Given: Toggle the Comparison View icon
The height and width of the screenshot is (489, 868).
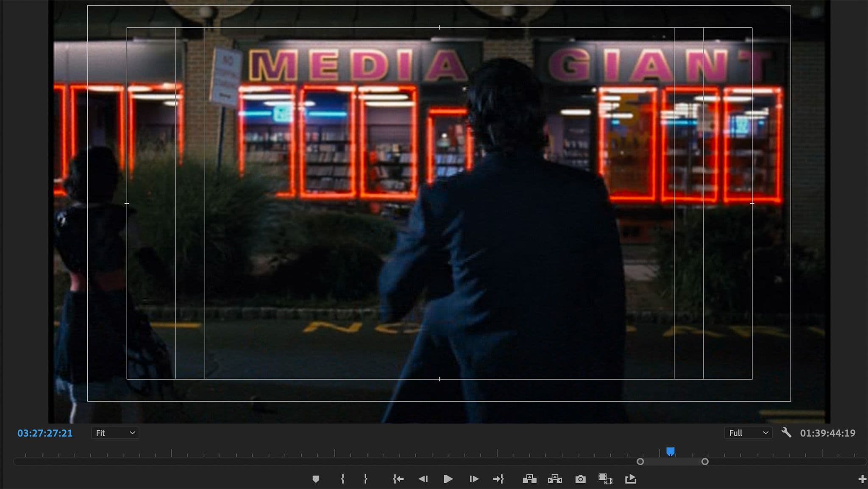Looking at the screenshot, I should [605, 479].
